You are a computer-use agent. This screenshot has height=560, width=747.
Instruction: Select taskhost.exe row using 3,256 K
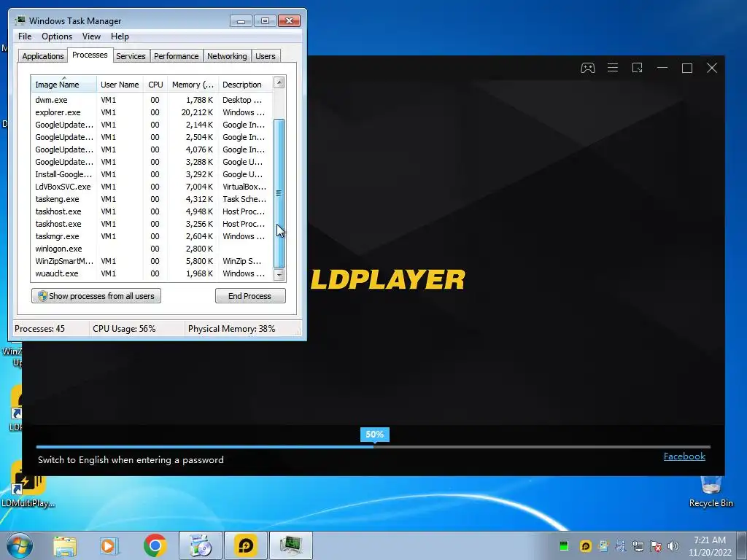[x=152, y=224]
